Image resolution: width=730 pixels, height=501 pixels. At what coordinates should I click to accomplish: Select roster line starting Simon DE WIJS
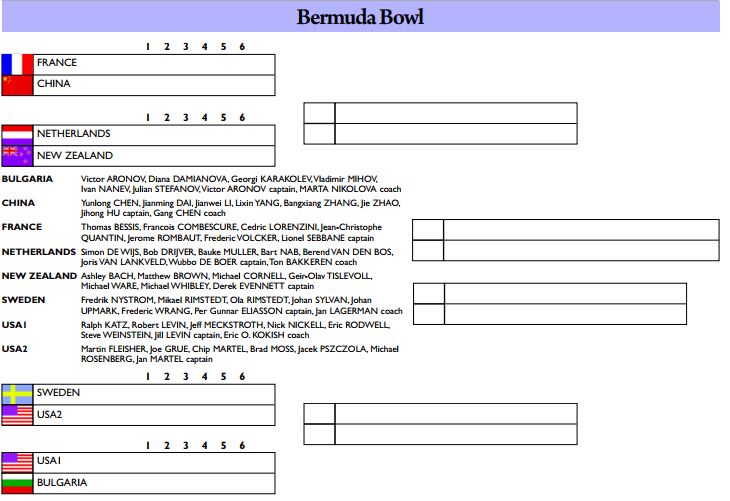(x=237, y=252)
